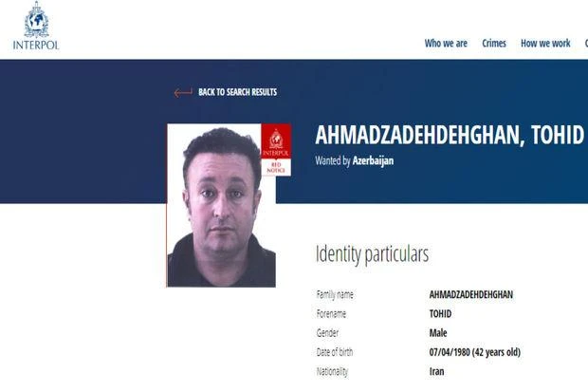The height and width of the screenshot is (392, 588).
Task: Click the Identity particulars heading
Action: click(x=372, y=254)
